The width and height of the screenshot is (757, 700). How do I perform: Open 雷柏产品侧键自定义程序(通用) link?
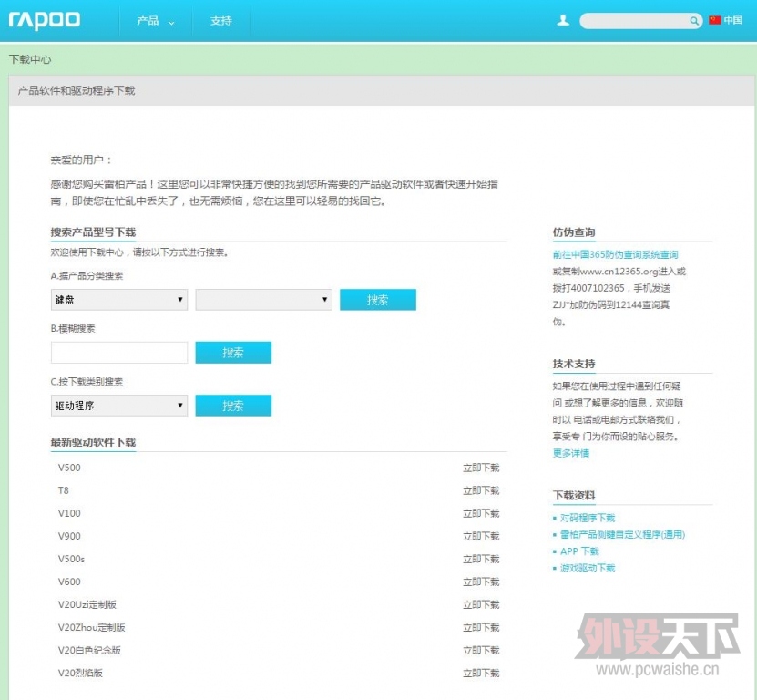point(622,534)
